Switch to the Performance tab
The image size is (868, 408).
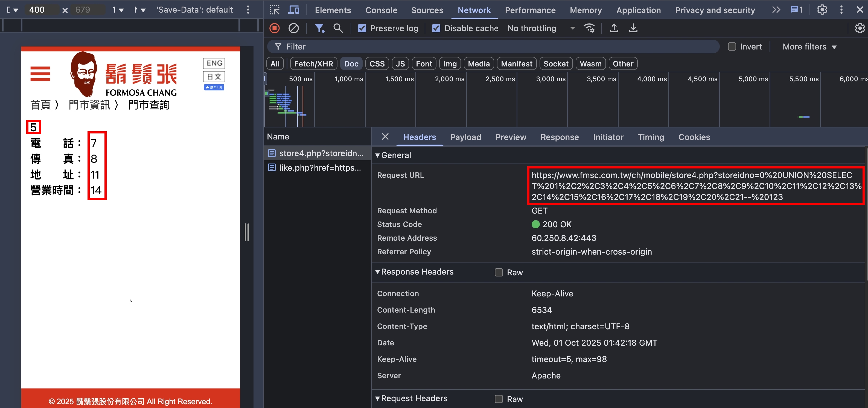pyautogui.click(x=530, y=10)
